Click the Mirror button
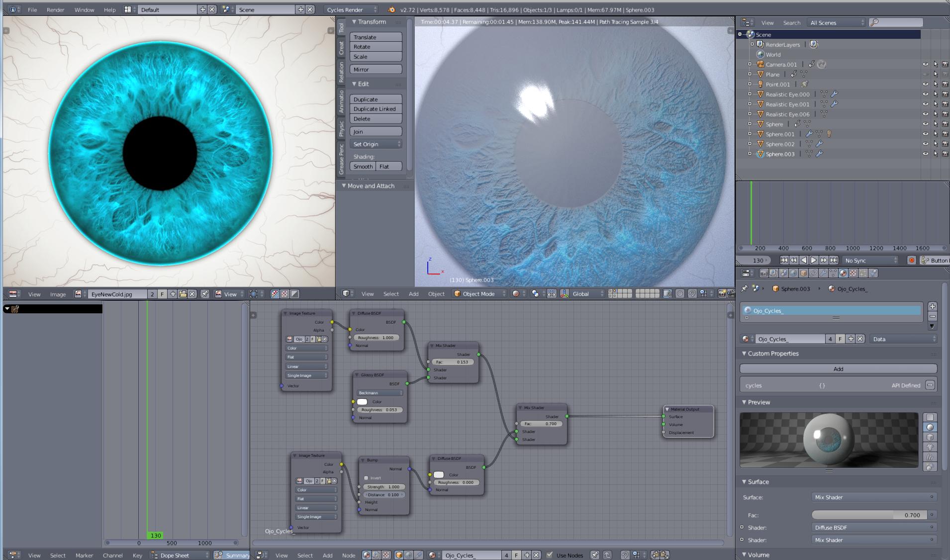 (376, 69)
